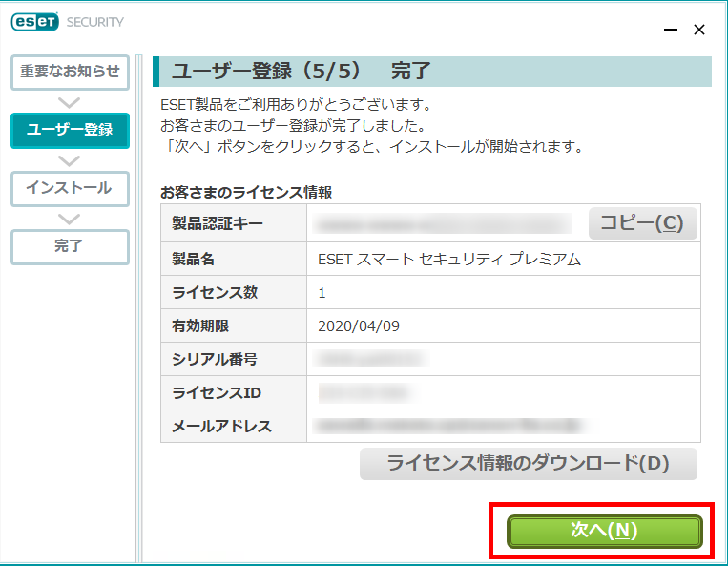Viewport: 728px width, 566px height.
Task: Select the 完了 step in sidebar
Action: pyautogui.click(x=70, y=246)
